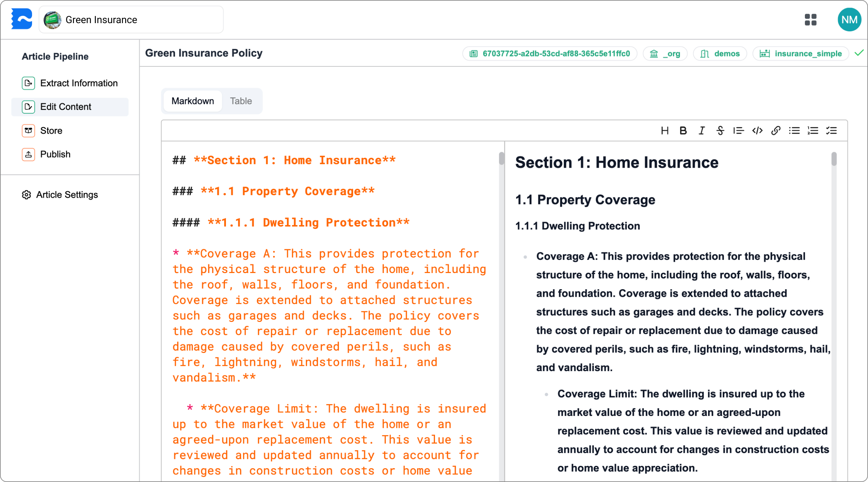Open the Publish stage icon
The image size is (868, 482).
pyautogui.click(x=28, y=154)
